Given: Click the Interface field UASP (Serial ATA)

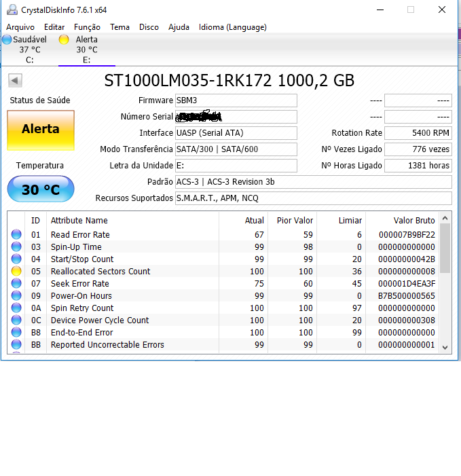Looking at the screenshot, I should pyautogui.click(x=236, y=133).
